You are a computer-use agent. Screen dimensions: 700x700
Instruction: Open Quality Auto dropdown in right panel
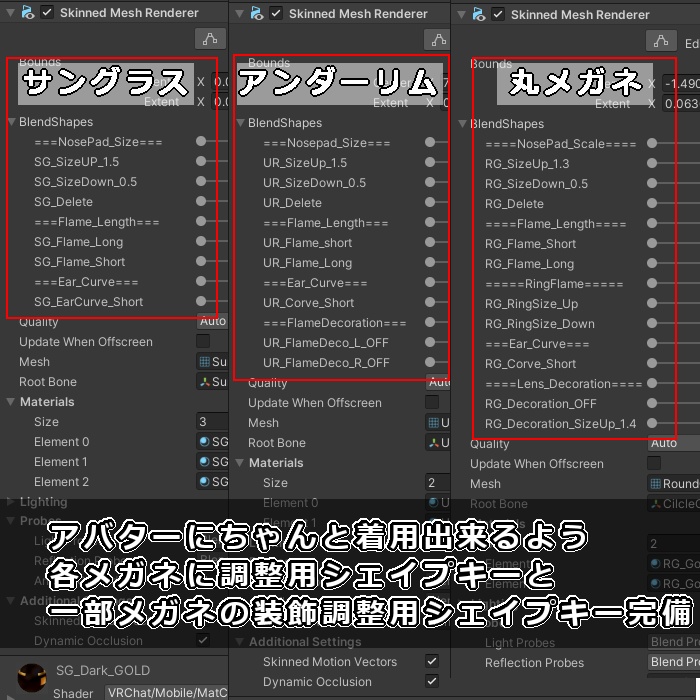pos(674,443)
